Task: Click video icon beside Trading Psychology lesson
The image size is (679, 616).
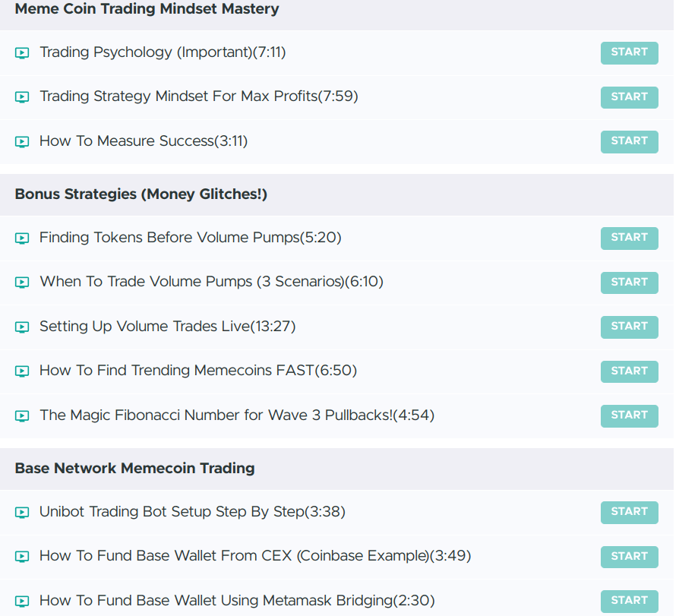Action: click(x=22, y=53)
